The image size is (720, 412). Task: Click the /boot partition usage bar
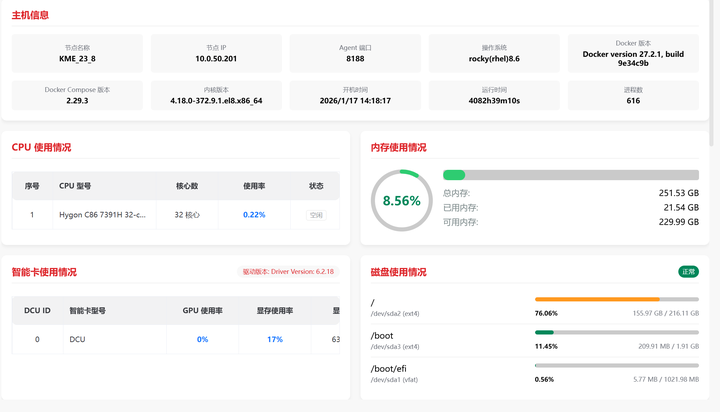617,332
